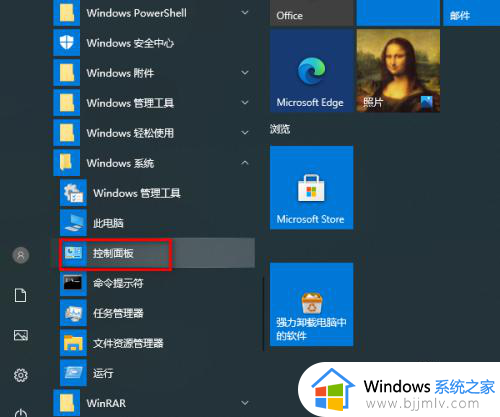Expand the Windows PowerShell folder chevron
The width and height of the screenshot is (500, 417).
pos(245,13)
